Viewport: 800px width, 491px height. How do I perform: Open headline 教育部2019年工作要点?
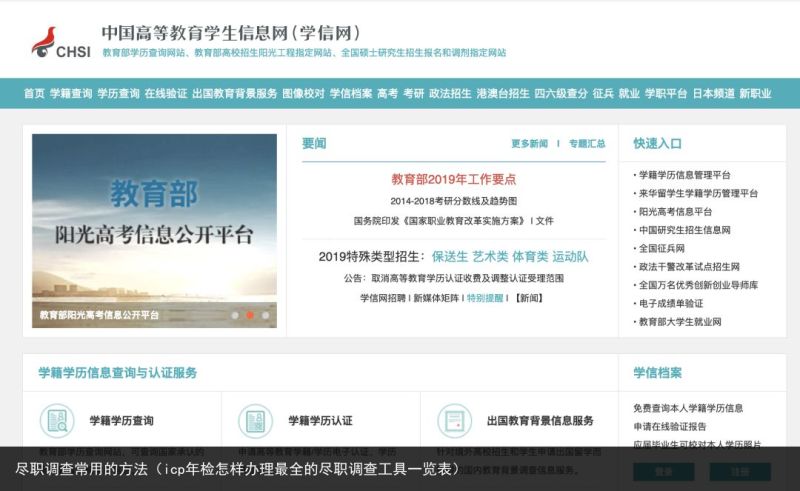454,179
